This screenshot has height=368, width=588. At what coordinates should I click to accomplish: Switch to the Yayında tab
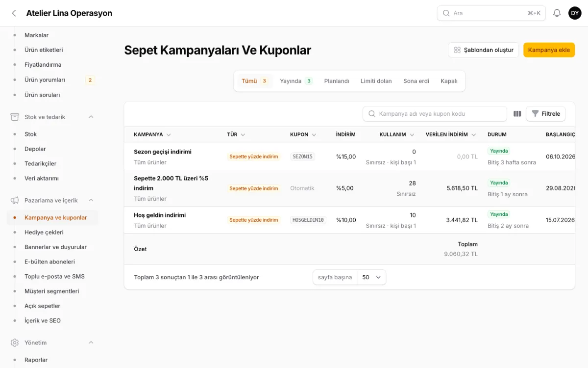click(x=296, y=81)
